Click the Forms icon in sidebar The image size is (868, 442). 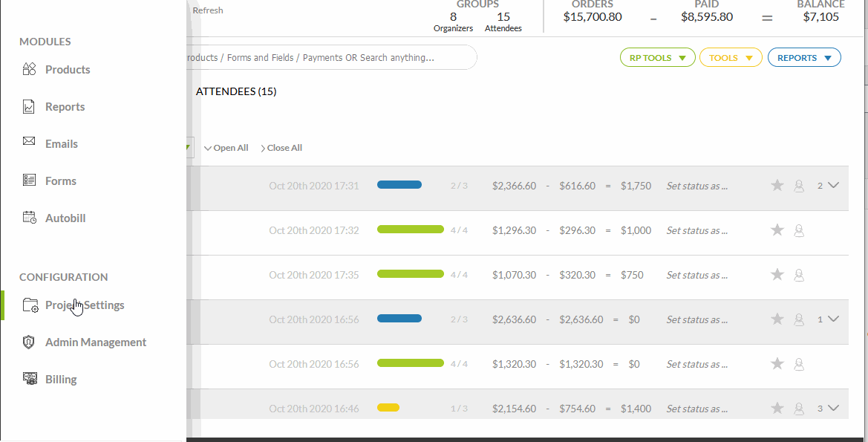[x=30, y=181]
